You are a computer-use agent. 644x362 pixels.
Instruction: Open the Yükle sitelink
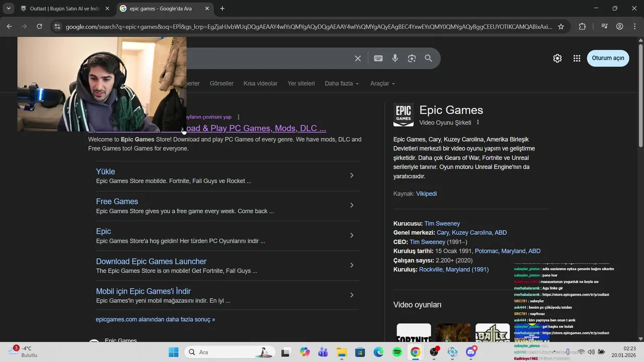click(106, 171)
